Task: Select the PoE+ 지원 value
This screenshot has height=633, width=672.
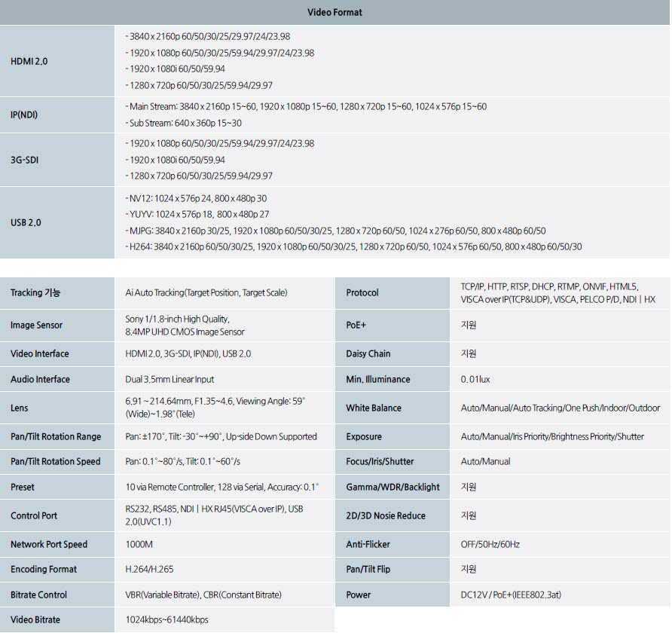Action: 469,325
